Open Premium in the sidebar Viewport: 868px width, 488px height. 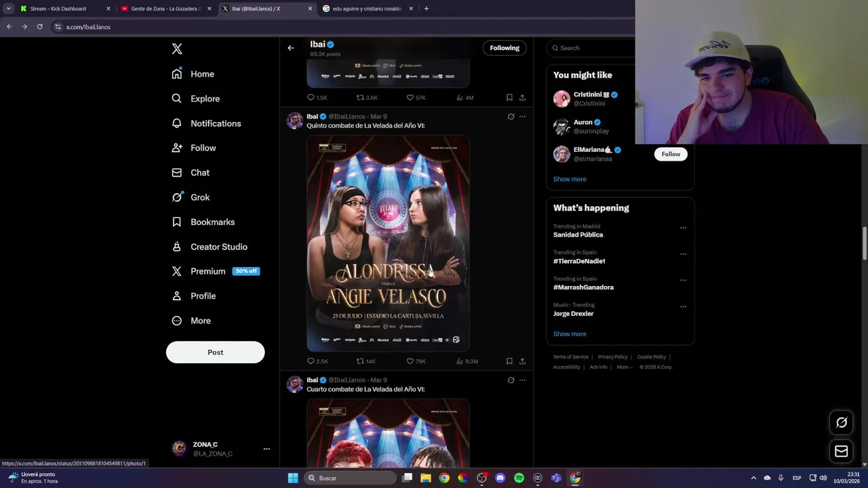pos(216,271)
